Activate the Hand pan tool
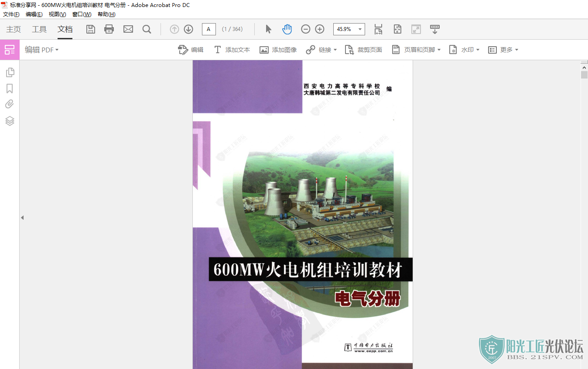The height and width of the screenshot is (369, 588). click(287, 29)
